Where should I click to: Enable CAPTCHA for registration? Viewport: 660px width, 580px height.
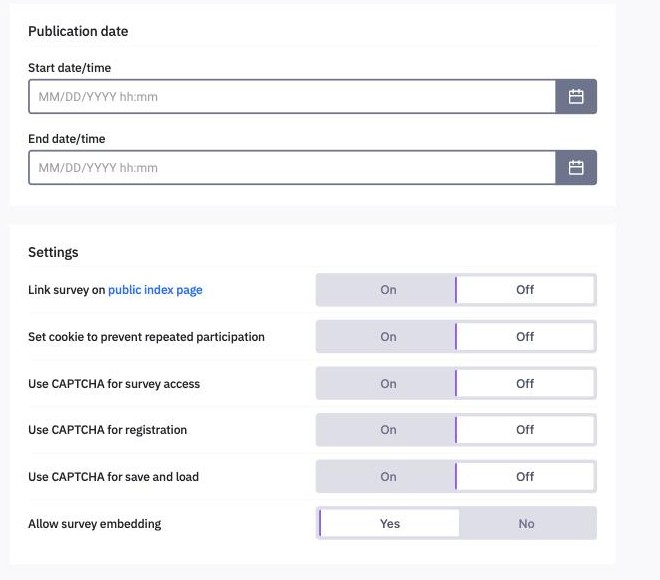click(386, 430)
